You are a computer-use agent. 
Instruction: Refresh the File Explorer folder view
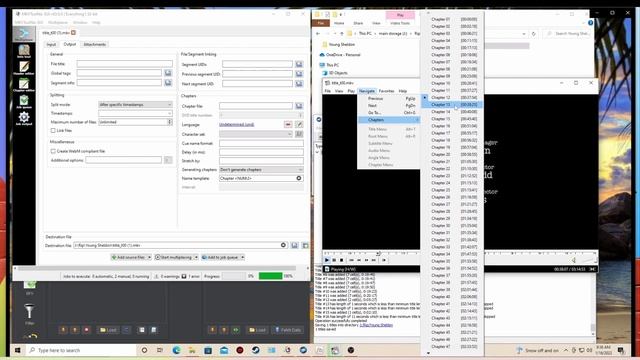(533, 34)
